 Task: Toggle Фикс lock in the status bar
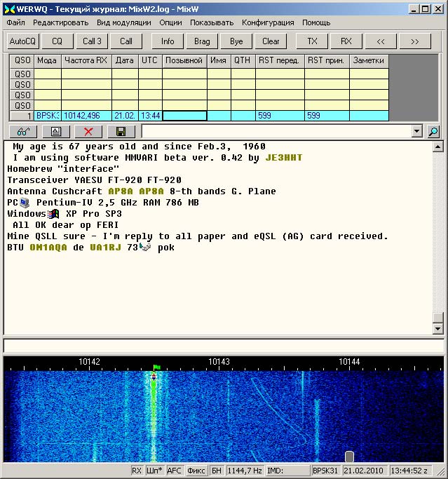click(196, 471)
